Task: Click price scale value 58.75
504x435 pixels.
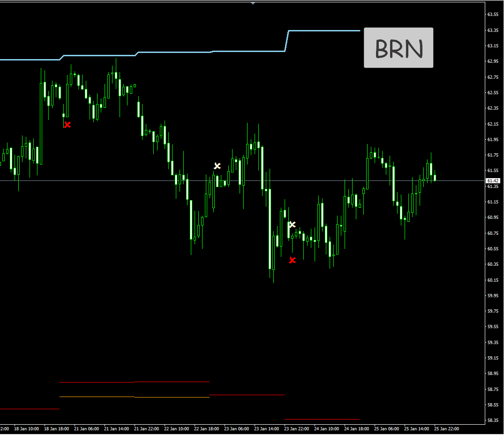Action: [493, 390]
